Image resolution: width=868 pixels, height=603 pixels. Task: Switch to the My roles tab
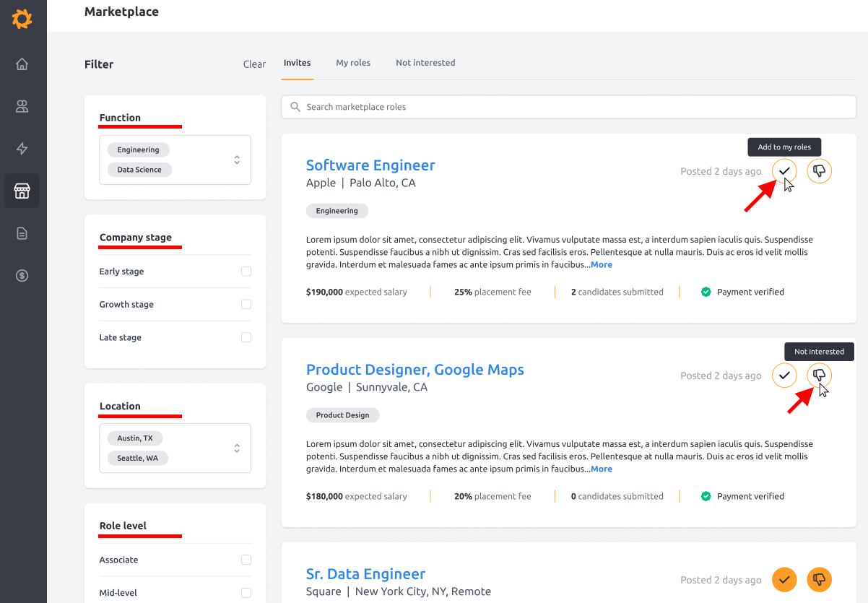(x=353, y=63)
